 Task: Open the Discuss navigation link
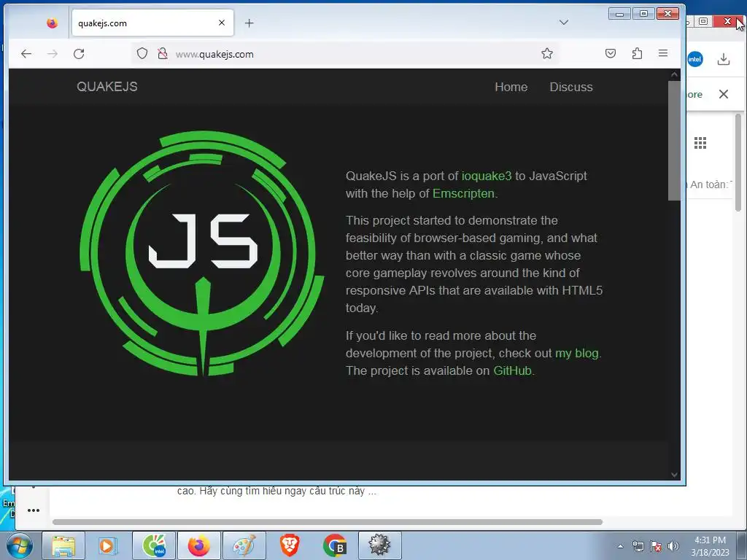[x=571, y=87]
